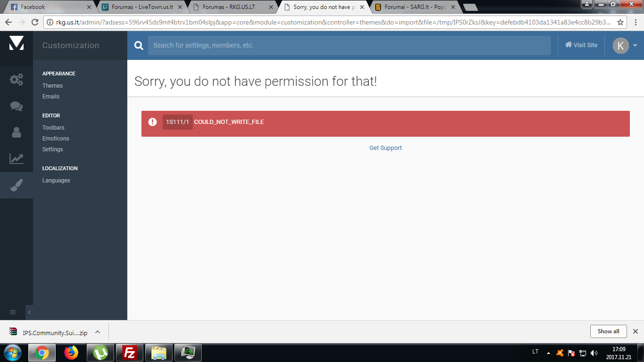Open Emails in Appearance menu

point(51,97)
